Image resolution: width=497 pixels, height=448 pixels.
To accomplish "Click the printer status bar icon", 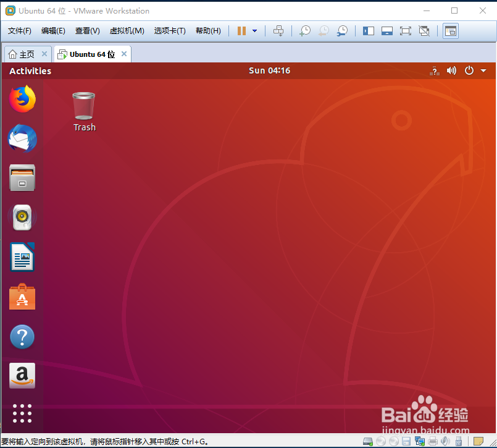I will point(433,441).
